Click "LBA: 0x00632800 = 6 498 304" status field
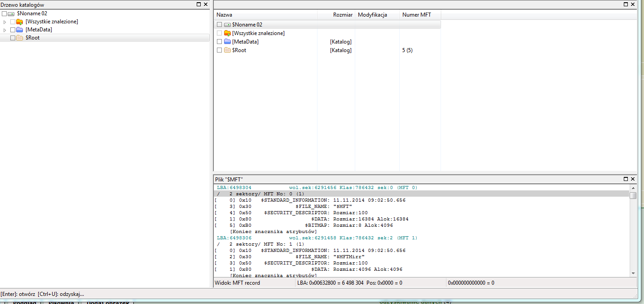This screenshot has height=304, width=644. pyautogui.click(x=331, y=283)
